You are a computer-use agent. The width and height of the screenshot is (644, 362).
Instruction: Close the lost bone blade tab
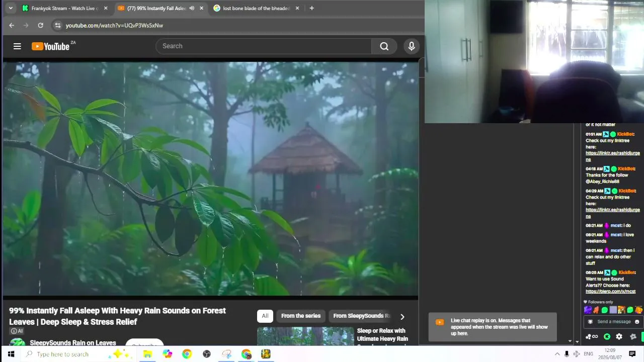click(297, 8)
